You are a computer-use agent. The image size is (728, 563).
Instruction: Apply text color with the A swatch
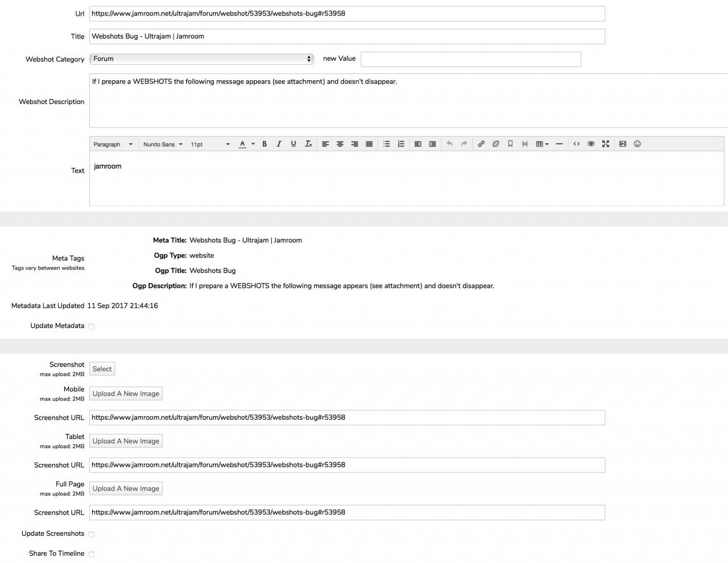tap(243, 144)
